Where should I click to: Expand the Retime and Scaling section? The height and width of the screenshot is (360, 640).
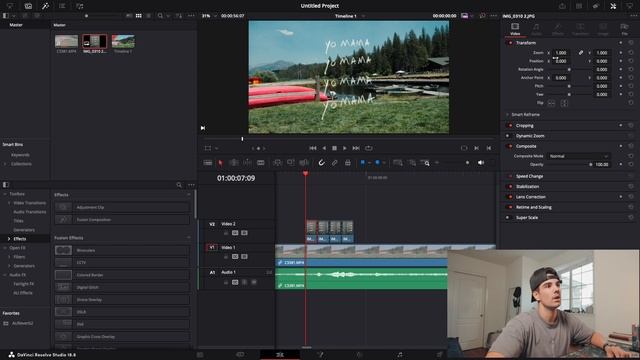[x=534, y=207]
